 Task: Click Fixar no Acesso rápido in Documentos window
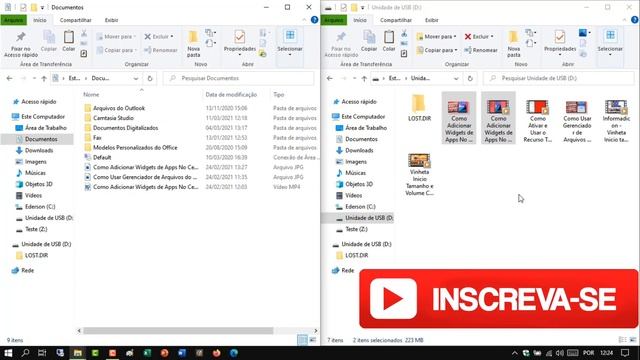[x=21, y=44]
